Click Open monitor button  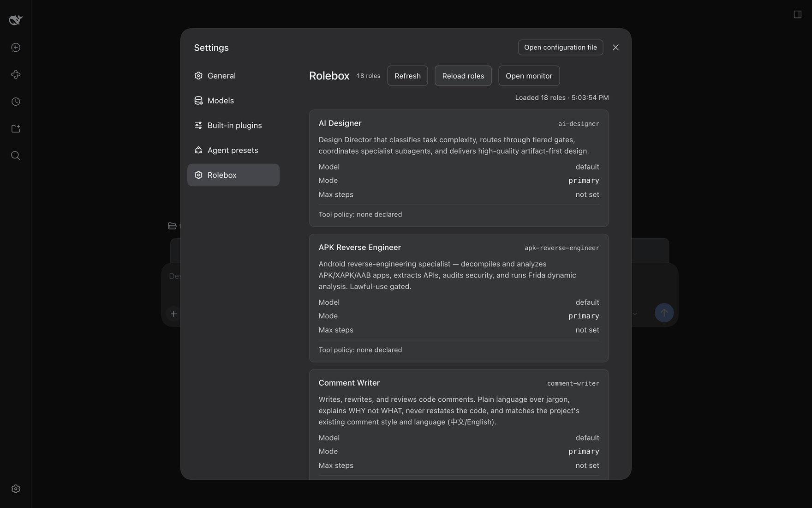point(529,76)
